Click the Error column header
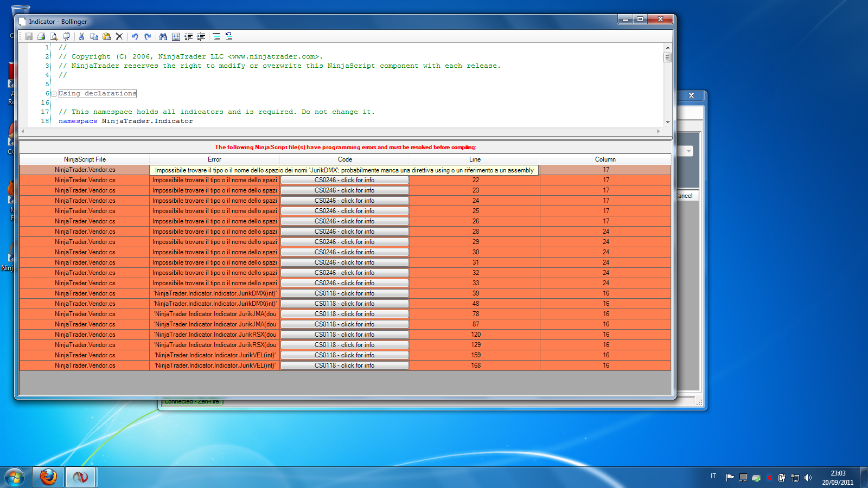 click(x=214, y=159)
